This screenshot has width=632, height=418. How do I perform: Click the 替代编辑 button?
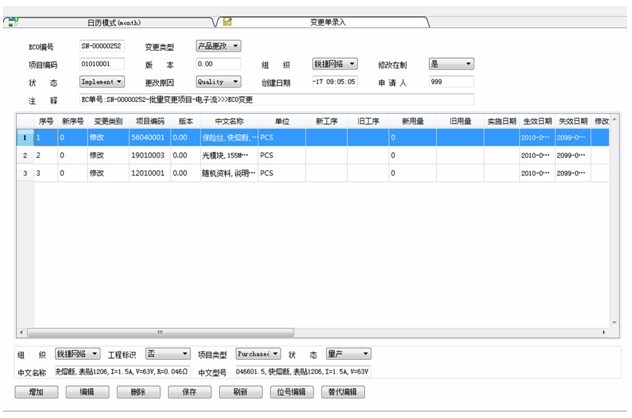[342, 392]
